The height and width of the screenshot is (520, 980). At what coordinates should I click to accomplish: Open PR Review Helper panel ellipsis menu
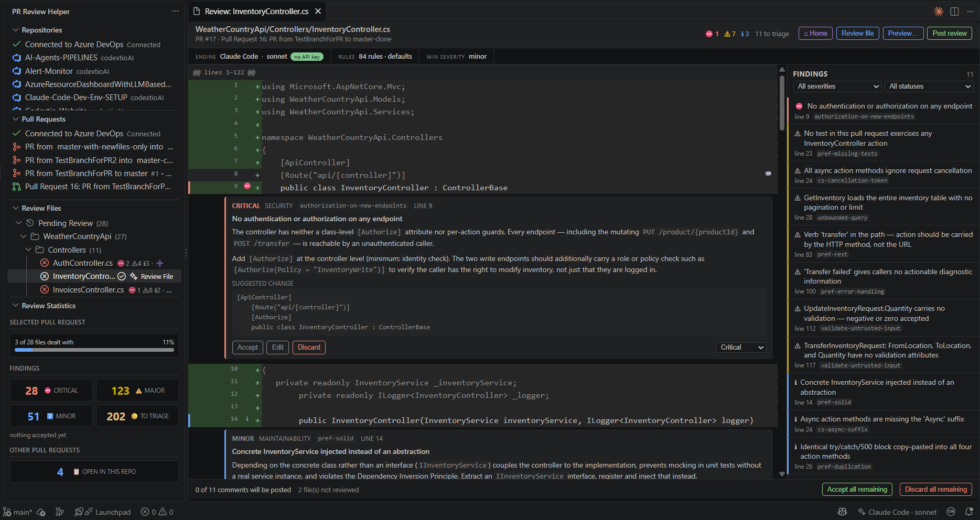(175, 11)
